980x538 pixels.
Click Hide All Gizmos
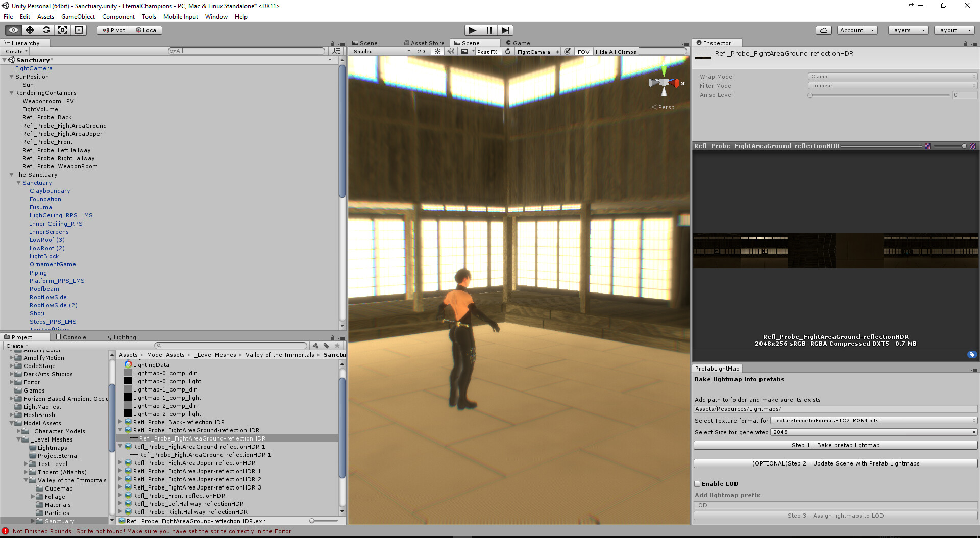pyautogui.click(x=617, y=51)
